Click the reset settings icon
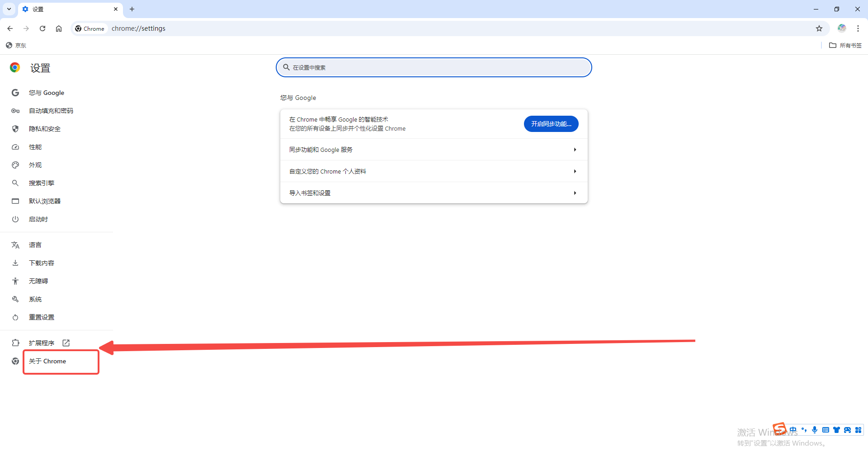This screenshot has height=470, width=868. tap(15, 317)
